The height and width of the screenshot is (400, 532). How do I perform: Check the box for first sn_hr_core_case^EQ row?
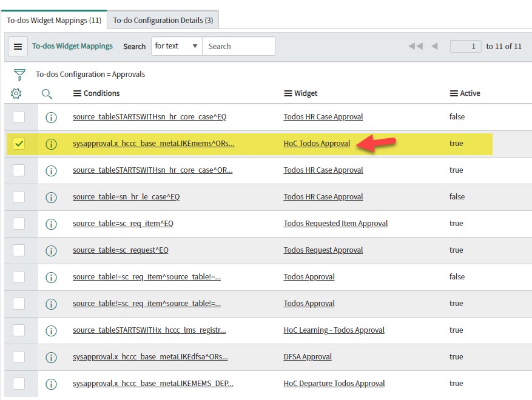click(x=19, y=116)
